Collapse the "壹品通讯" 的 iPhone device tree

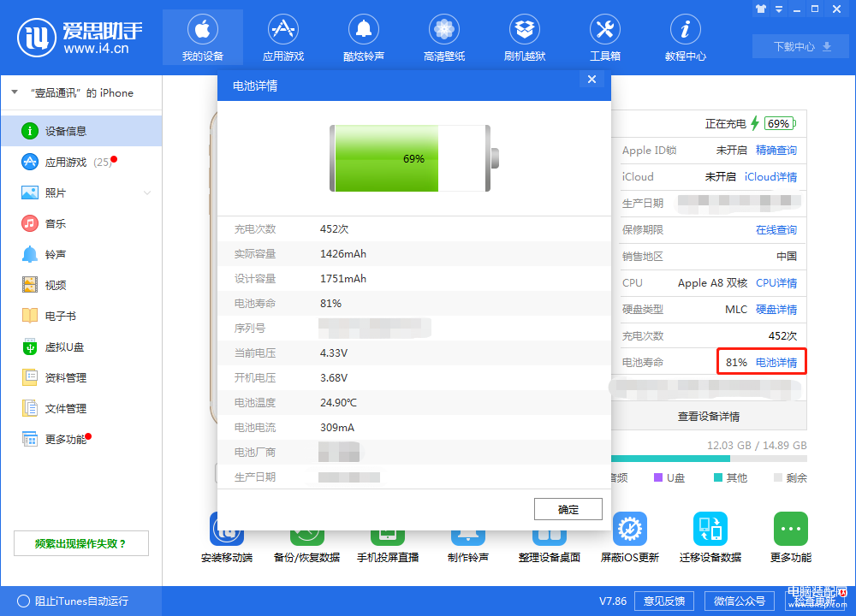[15, 92]
